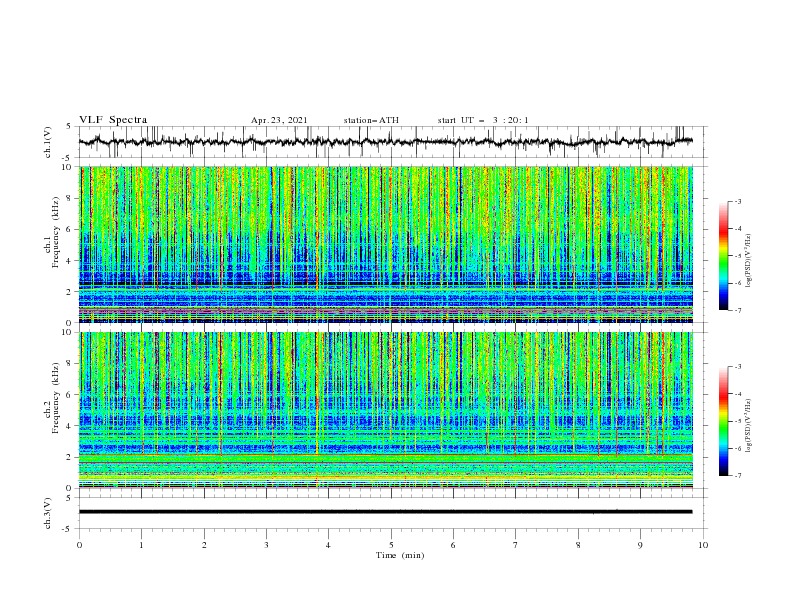Click the upper colorbar 'log(PSD)(V²/Hz)' label
Image resolution: width=792 pixels, height=612 pixels.
click(x=748, y=260)
